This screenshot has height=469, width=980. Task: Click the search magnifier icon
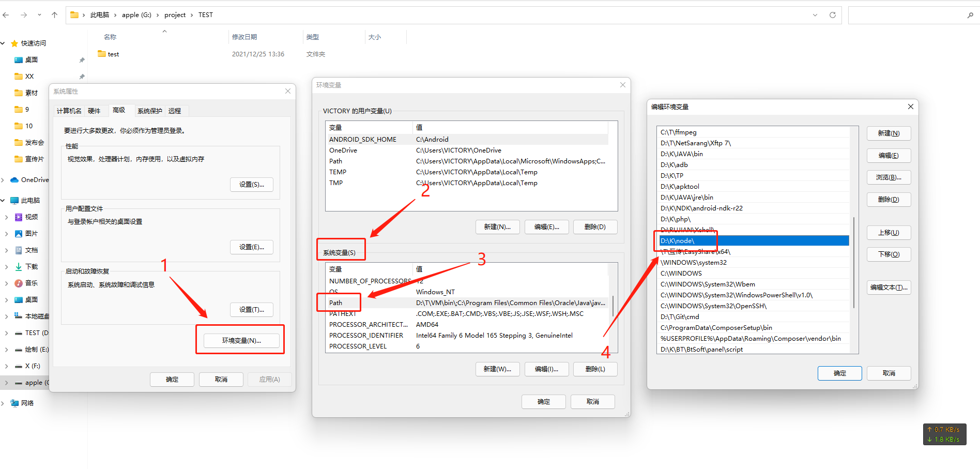970,16
